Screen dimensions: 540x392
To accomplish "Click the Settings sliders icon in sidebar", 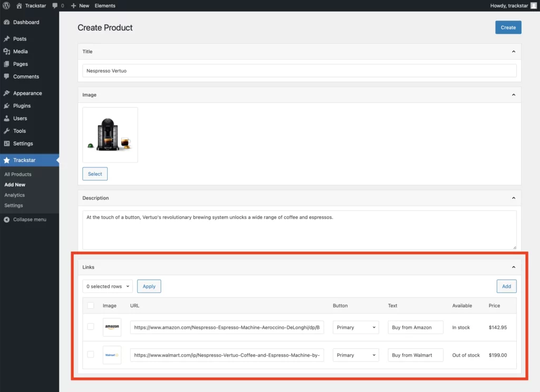I will pos(6,144).
